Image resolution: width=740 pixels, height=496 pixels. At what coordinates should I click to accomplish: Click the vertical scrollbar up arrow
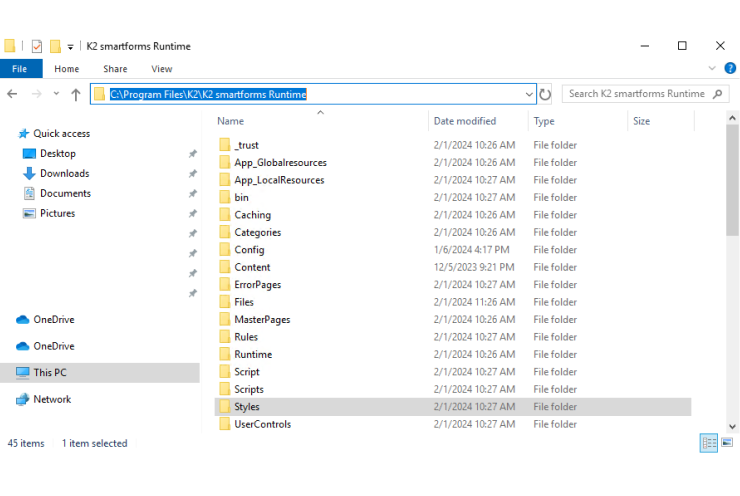[x=732, y=118]
